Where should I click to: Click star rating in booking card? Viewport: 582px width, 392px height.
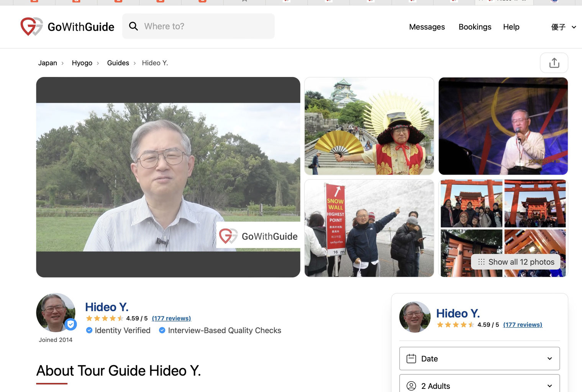[456, 325]
